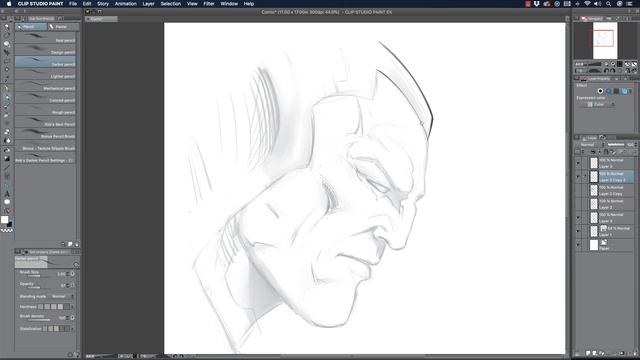Select the Text tool
Viewport: 640px width, 360px height.
(x=7, y=194)
